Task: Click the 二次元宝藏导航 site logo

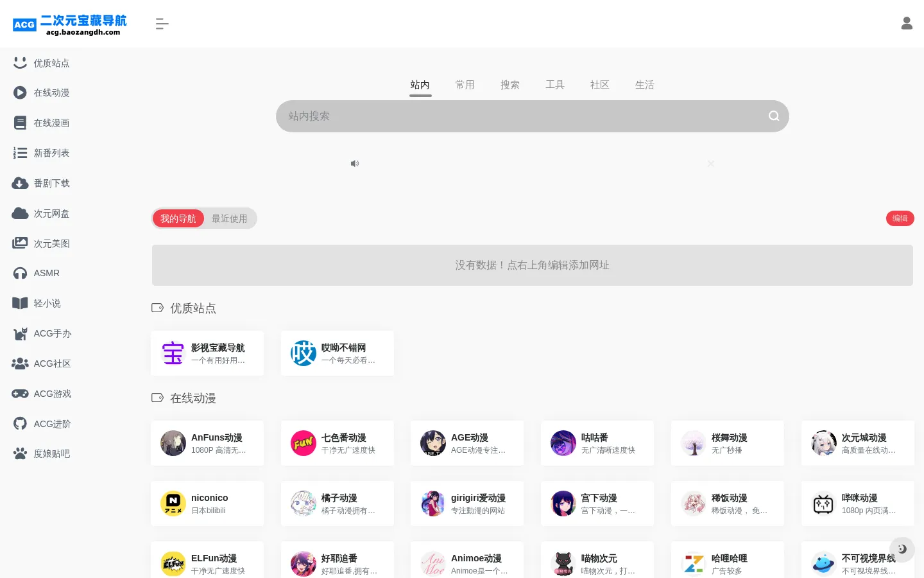Action: (x=69, y=24)
